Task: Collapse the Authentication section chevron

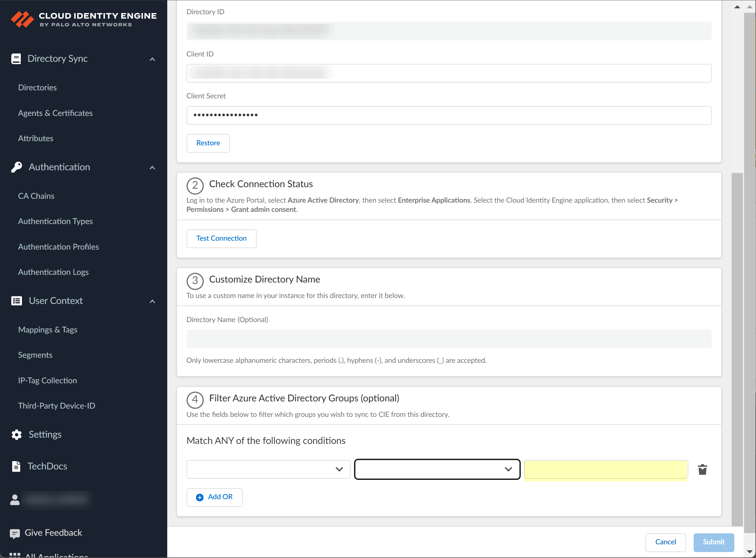Action: 152,168
